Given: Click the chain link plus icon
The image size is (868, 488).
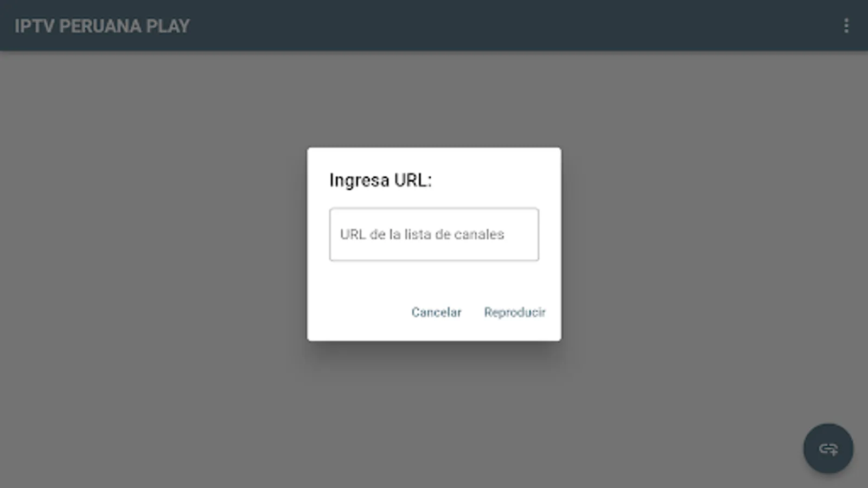Looking at the screenshot, I should [x=828, y=449].
